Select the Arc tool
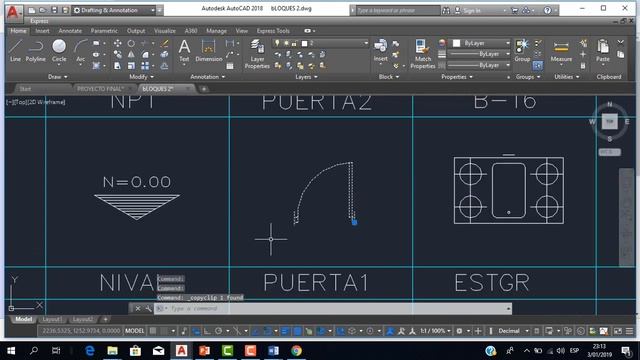The width and height of the screenshot is (640, 360). click(80, 51)
